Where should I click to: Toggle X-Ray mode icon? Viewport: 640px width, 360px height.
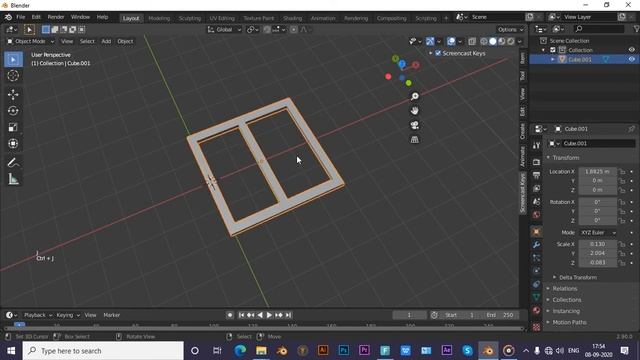point(472,41)
